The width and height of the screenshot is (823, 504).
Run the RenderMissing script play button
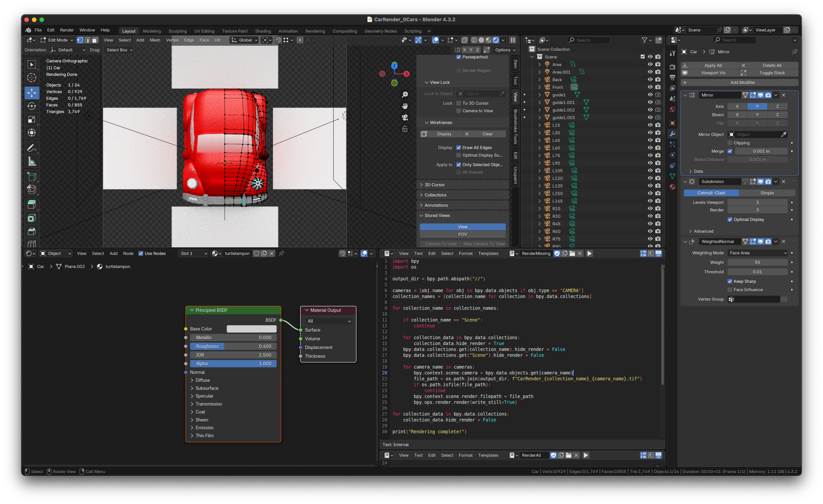(x=590, y=253)
